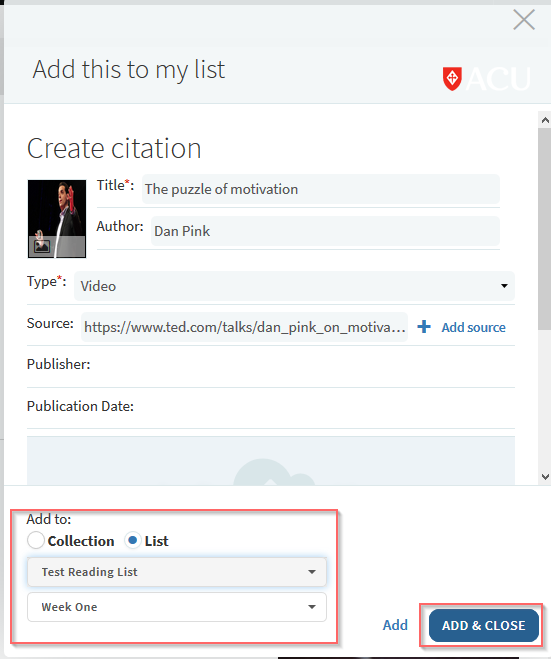Expand the Test Reading List dropdown

(x=177, y=572)
